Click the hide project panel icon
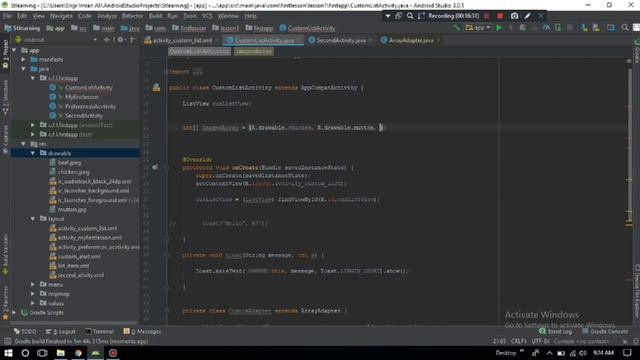The image size is (640, 360). pyautogui.click(x=133, y=40)
